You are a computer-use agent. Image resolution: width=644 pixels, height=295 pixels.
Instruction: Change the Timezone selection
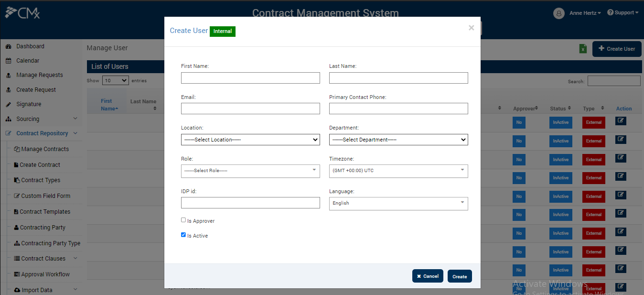[398, 171]
